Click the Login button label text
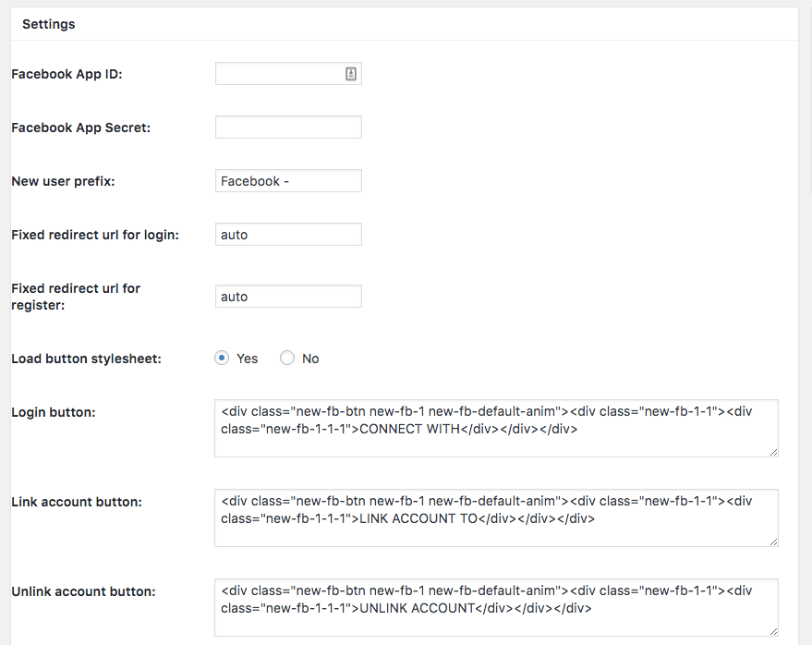The width and height of the screenshot is (812, 645). tap(54, 412)
